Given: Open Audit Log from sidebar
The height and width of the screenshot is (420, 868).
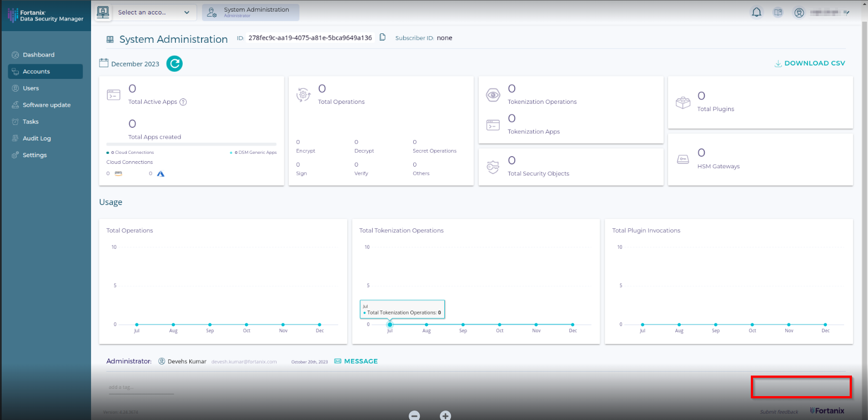Looking at the screenshot, I should 37,138.
